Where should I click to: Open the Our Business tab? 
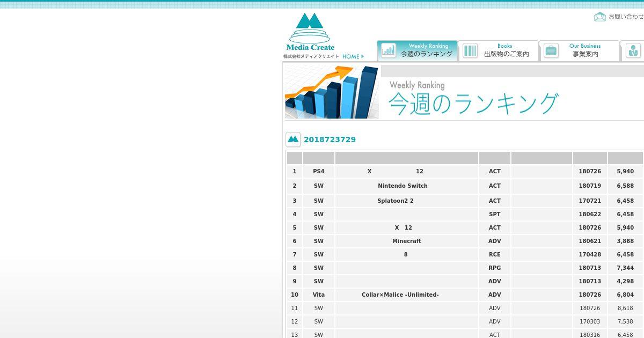[580, 50]
